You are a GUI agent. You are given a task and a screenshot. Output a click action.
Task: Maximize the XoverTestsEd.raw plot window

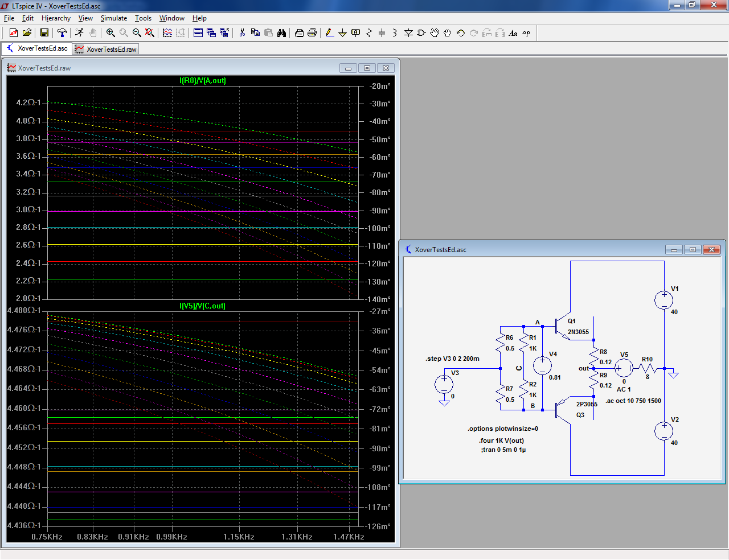pos(367,68)
